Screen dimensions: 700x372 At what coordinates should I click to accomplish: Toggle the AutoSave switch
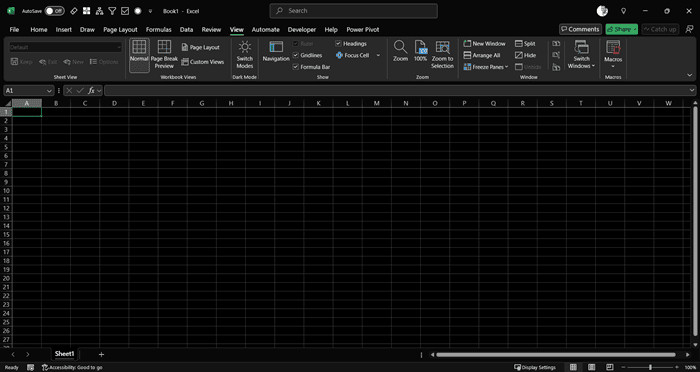coord(54,11)
